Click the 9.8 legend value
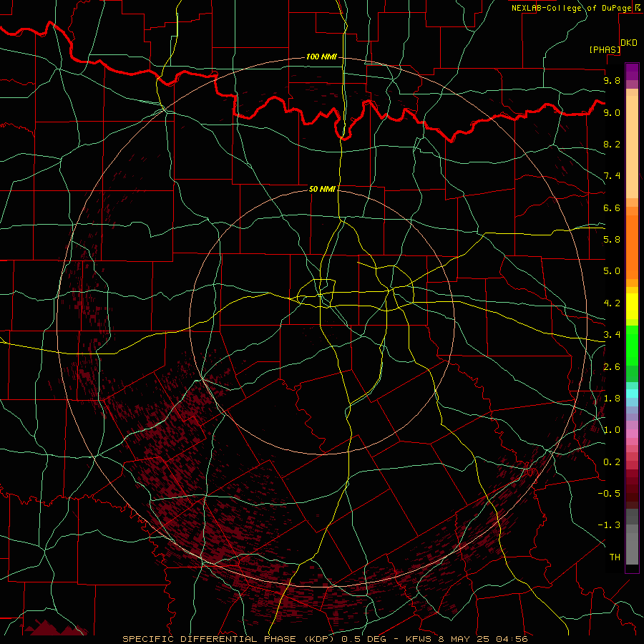Viewport: 644px width, 644px height. pos(612,80)
